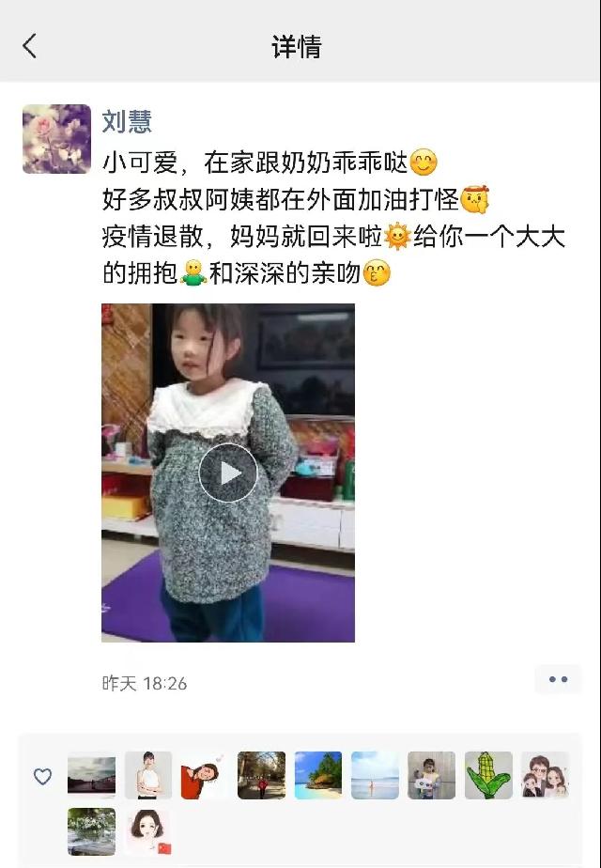The image size is (601, 868).
Task: Select the girl with red flag avatar
Action: pos(148,831)
